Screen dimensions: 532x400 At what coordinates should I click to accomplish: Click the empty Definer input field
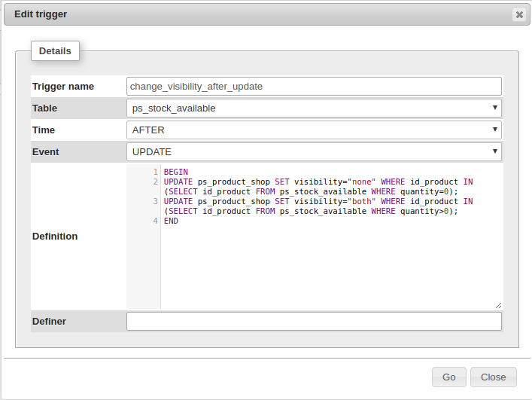314,322
